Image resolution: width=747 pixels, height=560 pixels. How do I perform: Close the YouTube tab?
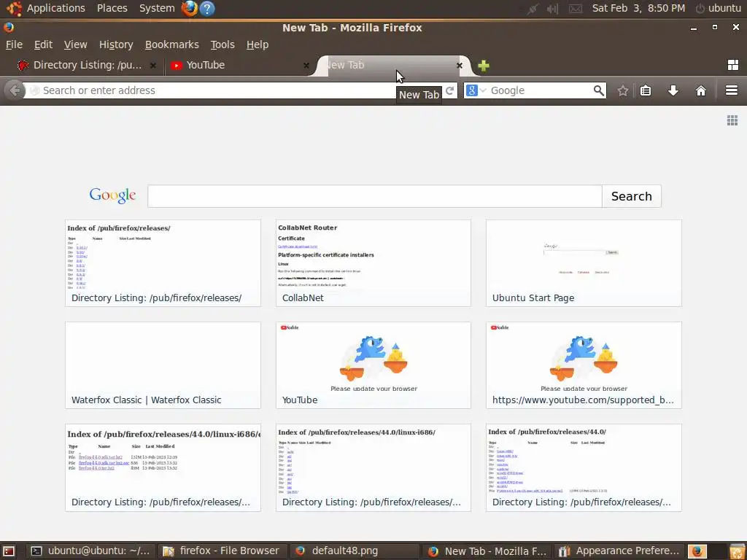pos(306,66)
